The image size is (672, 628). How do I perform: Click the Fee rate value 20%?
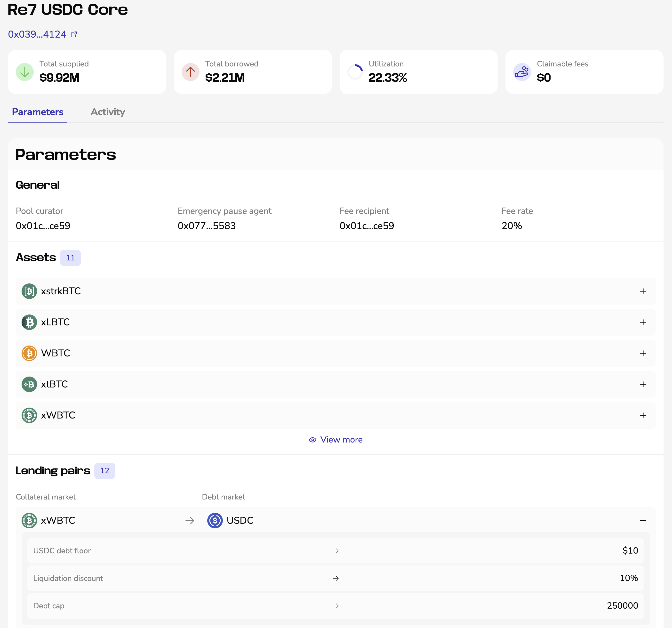coord(512,226)
